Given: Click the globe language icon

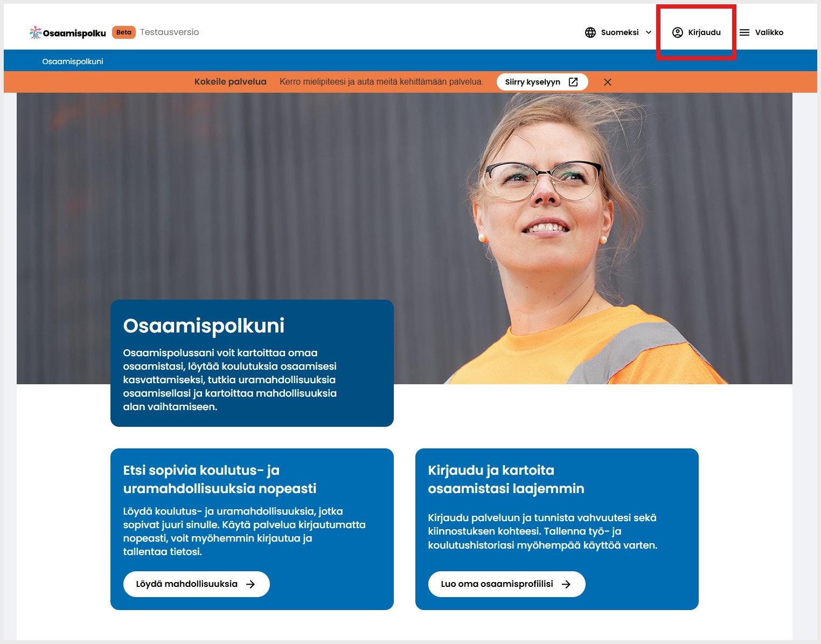Looking at the screenshot, I should click(590, 32).
